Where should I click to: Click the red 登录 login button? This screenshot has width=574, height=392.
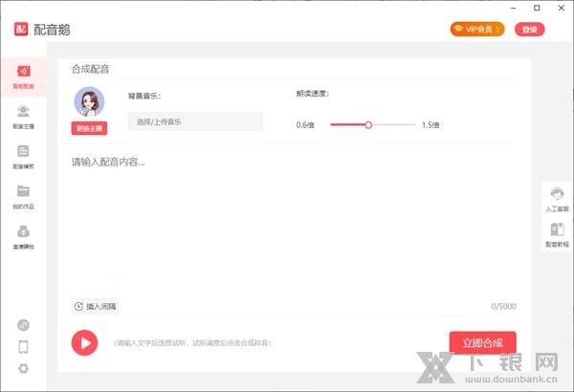point(530,30)
